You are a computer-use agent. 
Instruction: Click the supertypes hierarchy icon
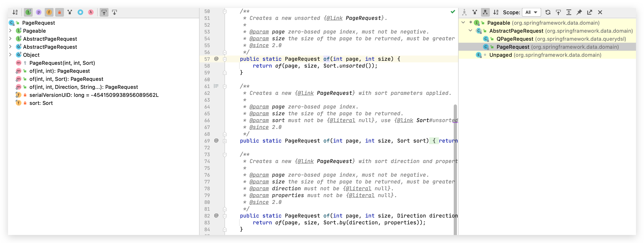tap(475, 12)
